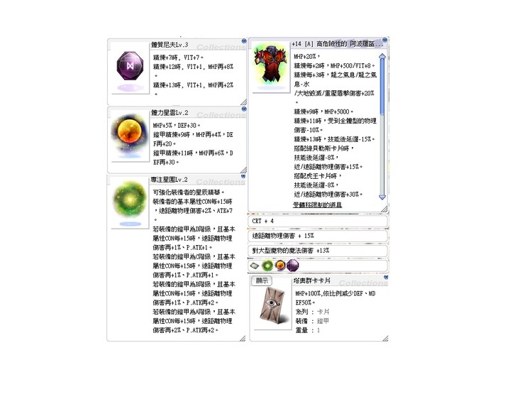Click the title '體力星雲Lv.2'
The height and width of the screenshot is (409, 532).
coord(170,113)
